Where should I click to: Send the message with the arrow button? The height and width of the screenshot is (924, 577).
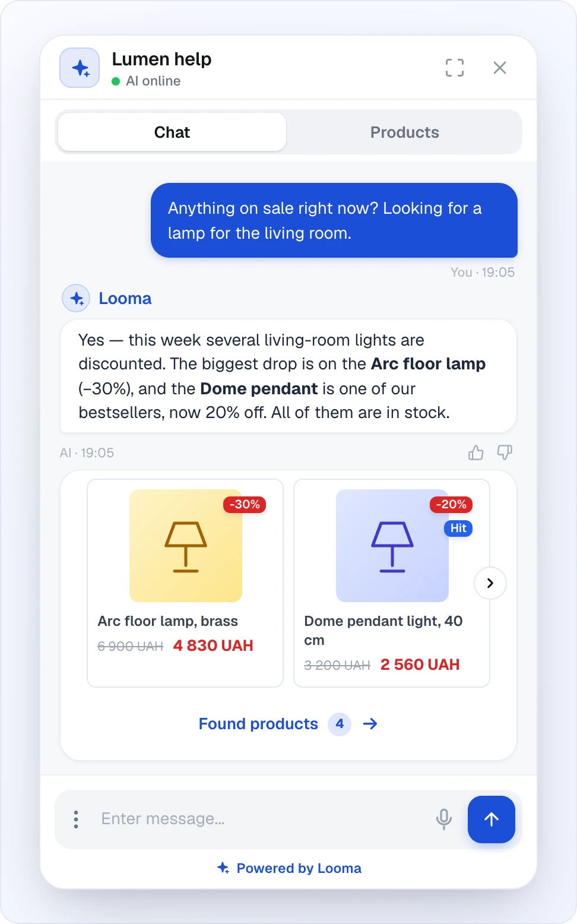tap(492, 819)
